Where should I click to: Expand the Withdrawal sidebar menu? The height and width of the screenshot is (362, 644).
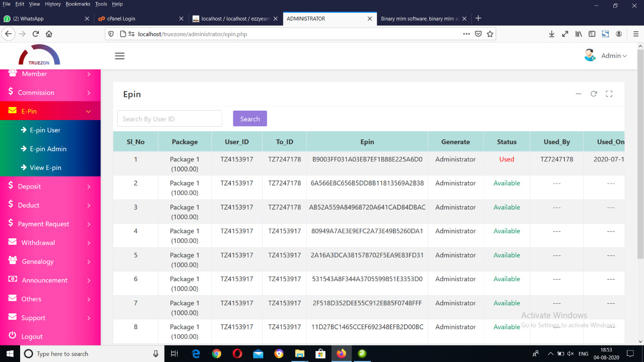click(x=50, y=242)
